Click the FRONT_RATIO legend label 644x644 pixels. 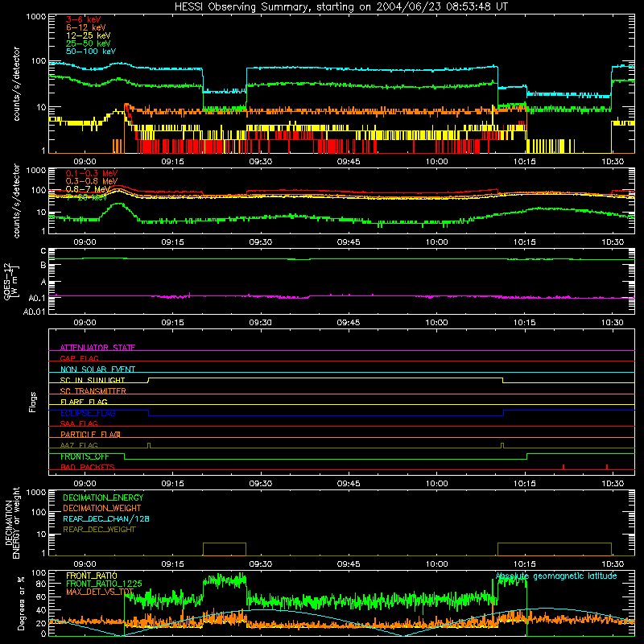[x=92, y=576]
